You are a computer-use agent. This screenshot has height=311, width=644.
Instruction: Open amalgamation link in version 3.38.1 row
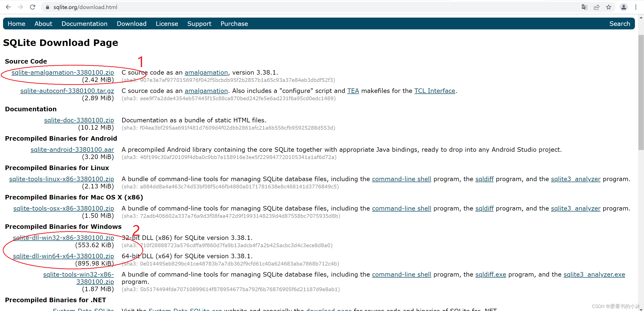coord(206,72)
